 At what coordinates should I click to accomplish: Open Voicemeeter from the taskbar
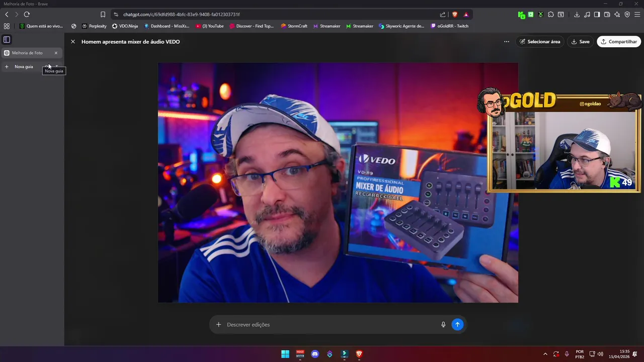300,354
